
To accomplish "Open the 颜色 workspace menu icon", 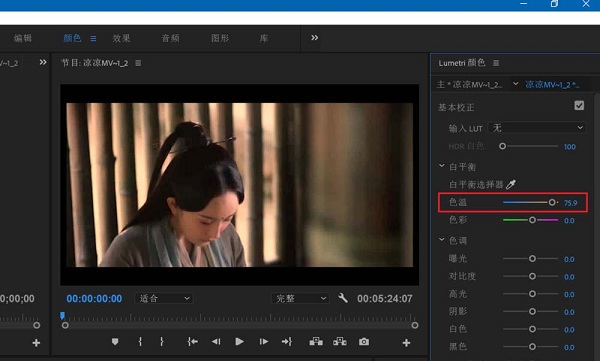I will click(93, 38).
